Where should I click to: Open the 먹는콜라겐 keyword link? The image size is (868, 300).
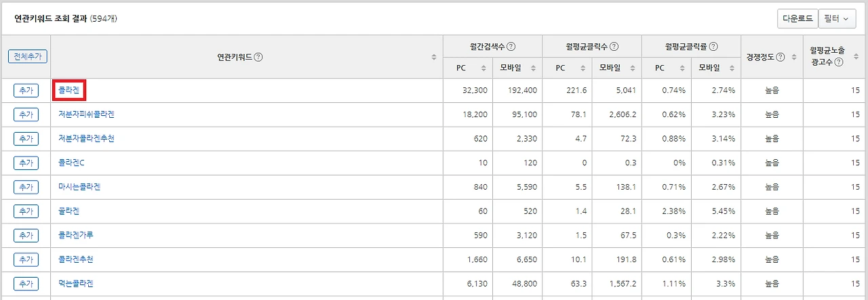[76, 284]
